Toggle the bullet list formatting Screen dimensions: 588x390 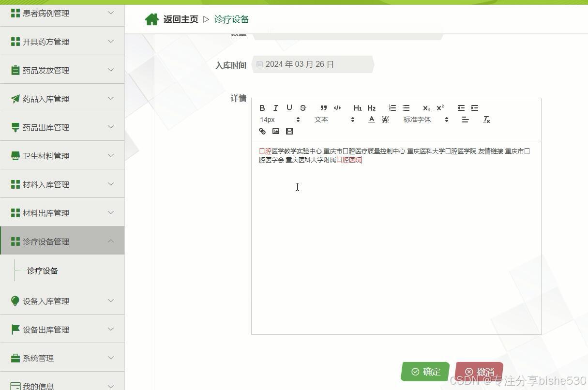[x=406, y=108]
